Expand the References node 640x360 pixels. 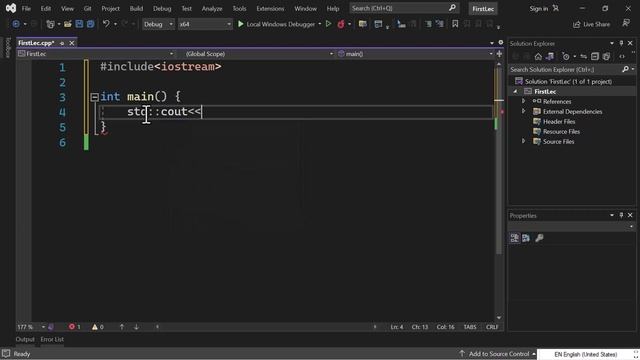(x=523, y=101)
